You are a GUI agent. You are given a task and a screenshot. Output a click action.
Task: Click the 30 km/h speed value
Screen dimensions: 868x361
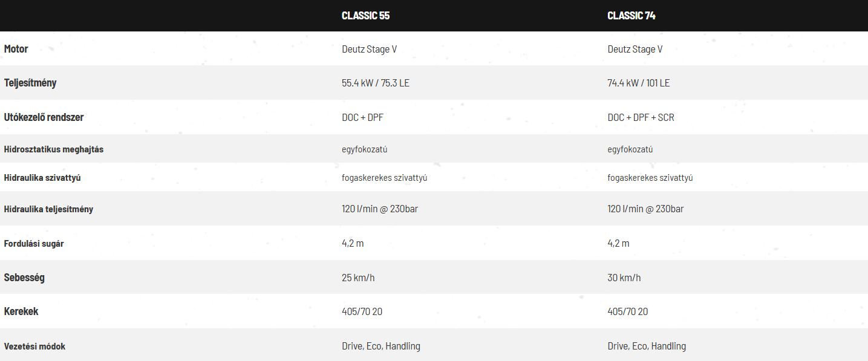pyautogui.click(x=624, y=278)
